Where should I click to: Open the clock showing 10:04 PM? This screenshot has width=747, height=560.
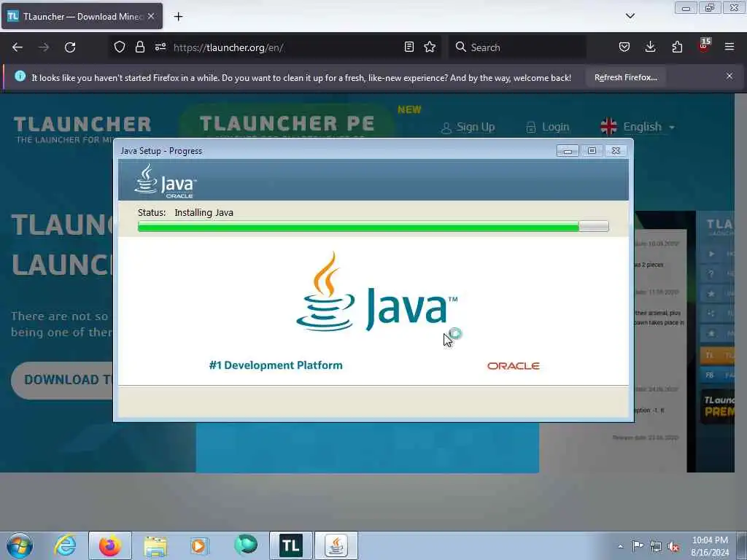(x=710, y=546)
